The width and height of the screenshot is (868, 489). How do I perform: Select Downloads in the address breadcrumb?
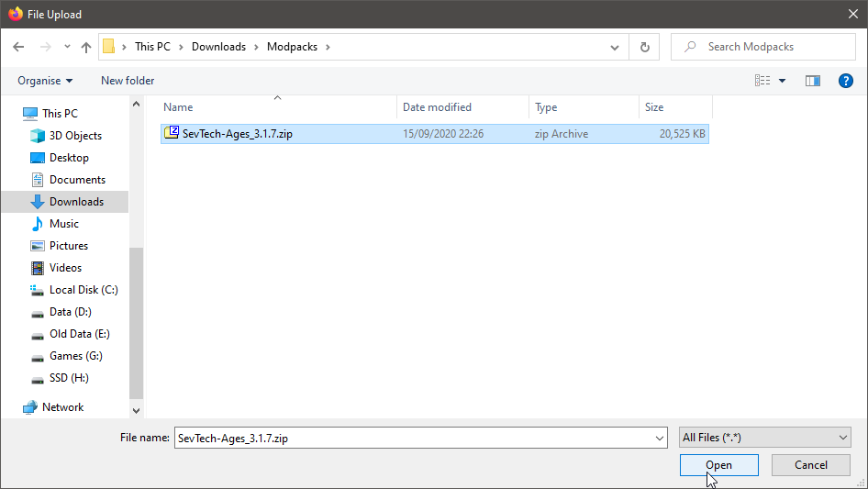[x=218, y=47]
